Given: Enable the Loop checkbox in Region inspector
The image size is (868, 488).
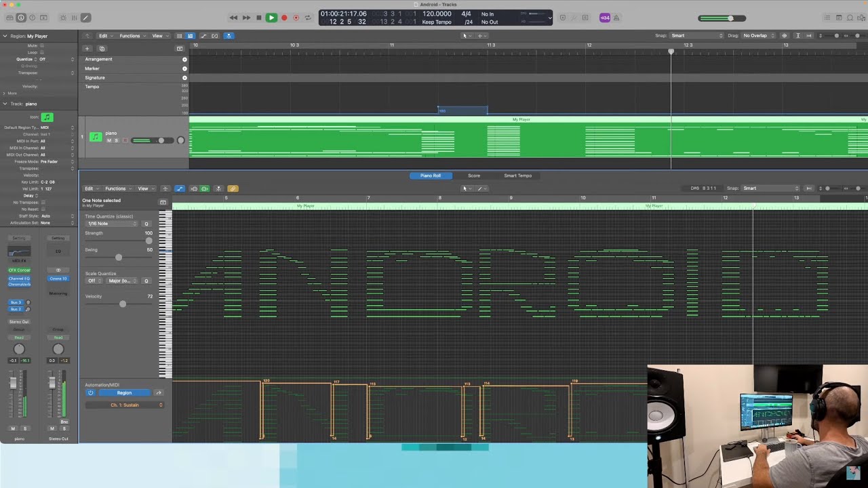Looking at the screenshot, I should click(x=42, y=52).
